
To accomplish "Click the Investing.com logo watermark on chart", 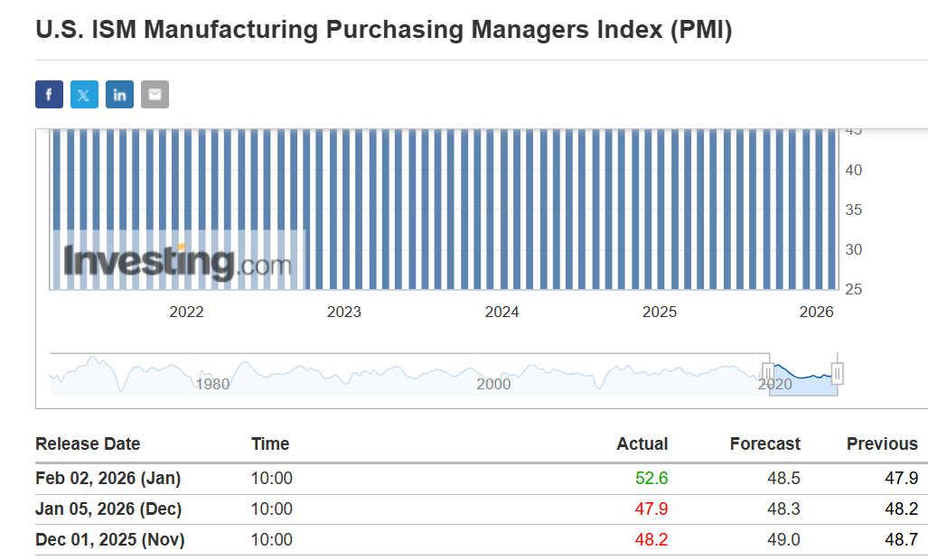I will coord(177,261).
